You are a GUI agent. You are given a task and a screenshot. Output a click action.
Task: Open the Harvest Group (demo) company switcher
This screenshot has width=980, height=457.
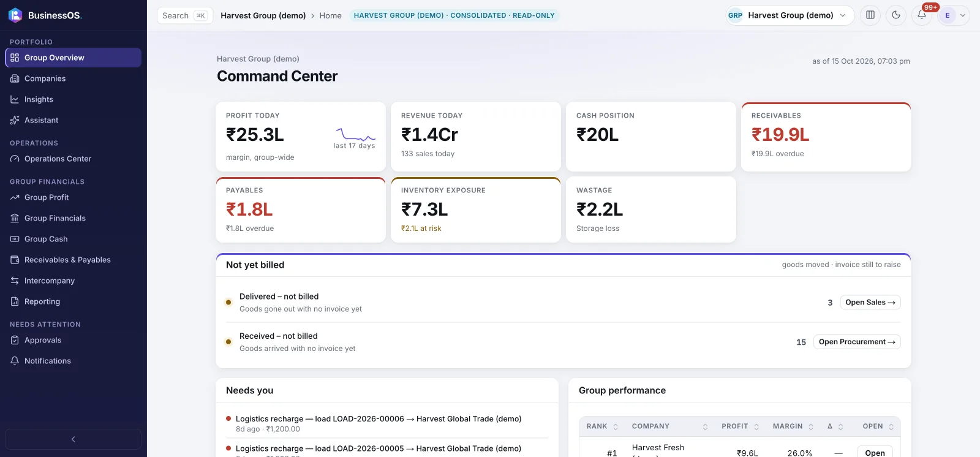pyautogui.click(x=790, y=15)
